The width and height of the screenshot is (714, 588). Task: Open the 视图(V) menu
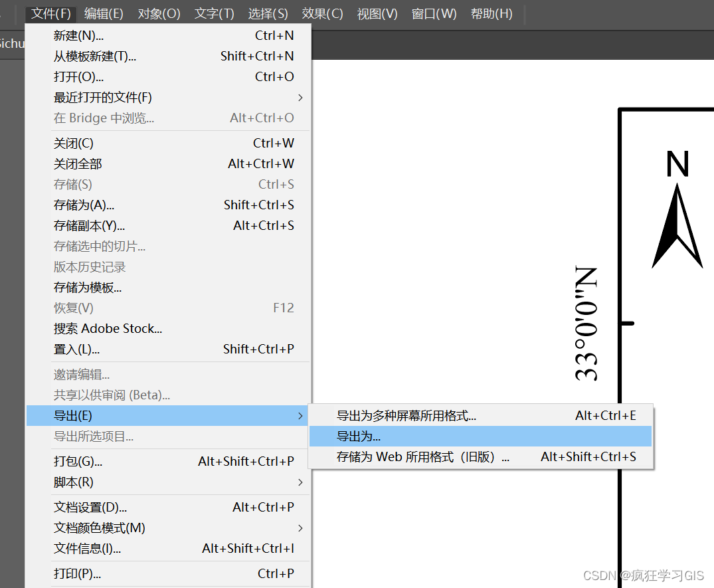coord(377,14)
